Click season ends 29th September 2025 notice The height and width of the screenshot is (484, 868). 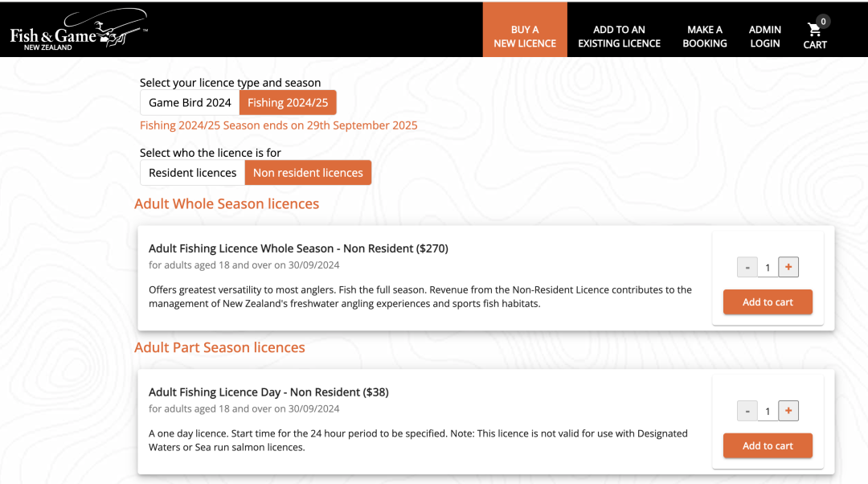coord(278,125)
